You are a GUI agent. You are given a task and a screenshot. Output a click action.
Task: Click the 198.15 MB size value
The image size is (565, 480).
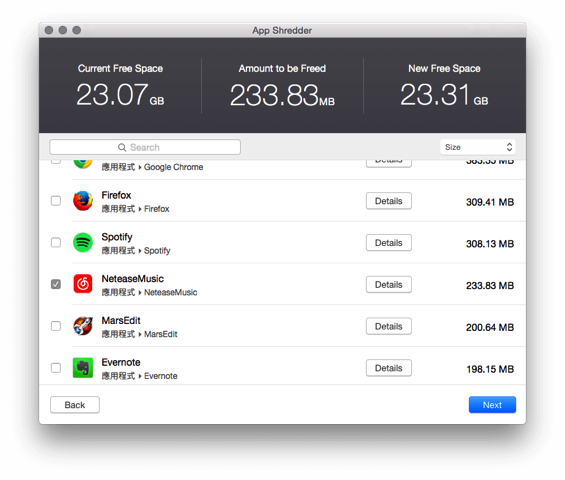click(490, 369)
